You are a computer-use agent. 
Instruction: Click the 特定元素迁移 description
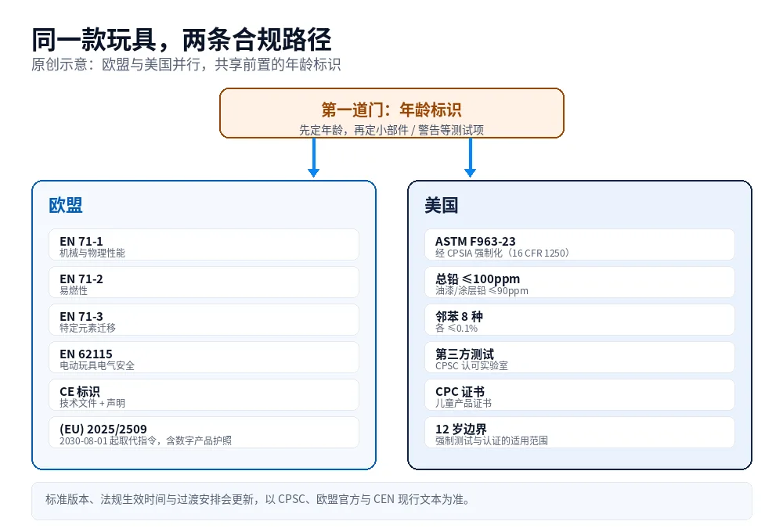(88, 328)
